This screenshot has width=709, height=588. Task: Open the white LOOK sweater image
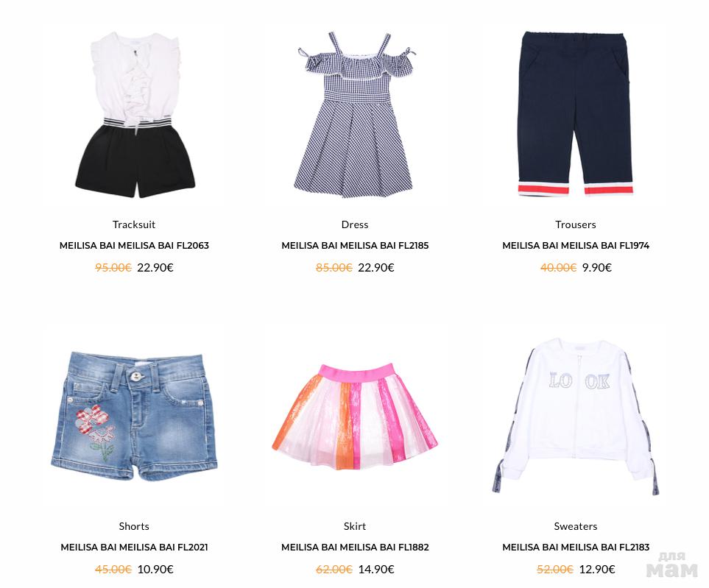pos(576,417)
